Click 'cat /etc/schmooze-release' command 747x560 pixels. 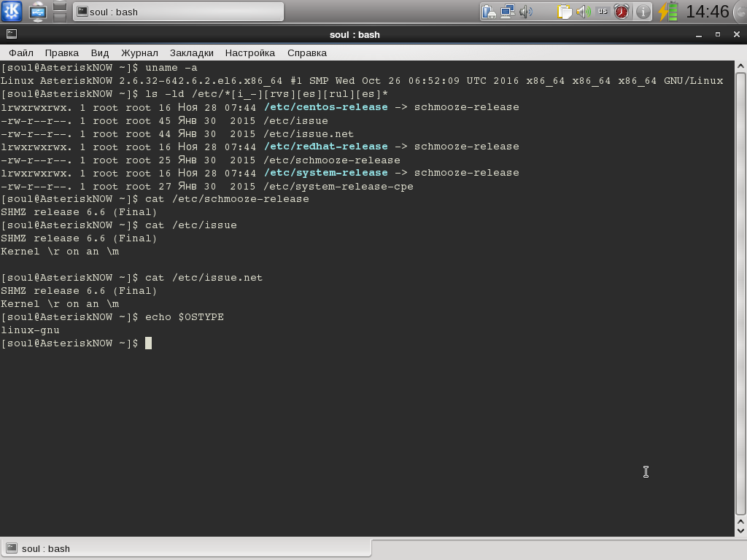click(x=227, y=199)
